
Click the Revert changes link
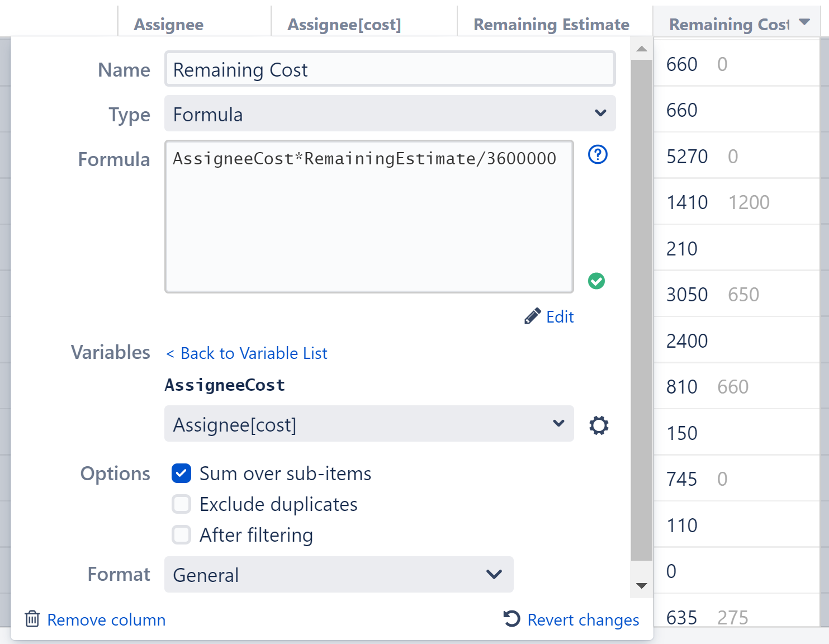click(x=582, y=619)
